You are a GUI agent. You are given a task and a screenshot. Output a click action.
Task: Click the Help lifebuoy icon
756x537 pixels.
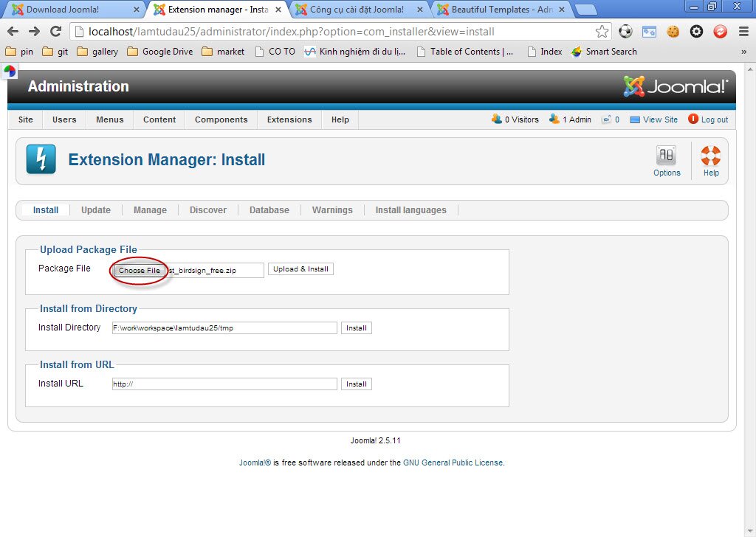tap(709, 156)
